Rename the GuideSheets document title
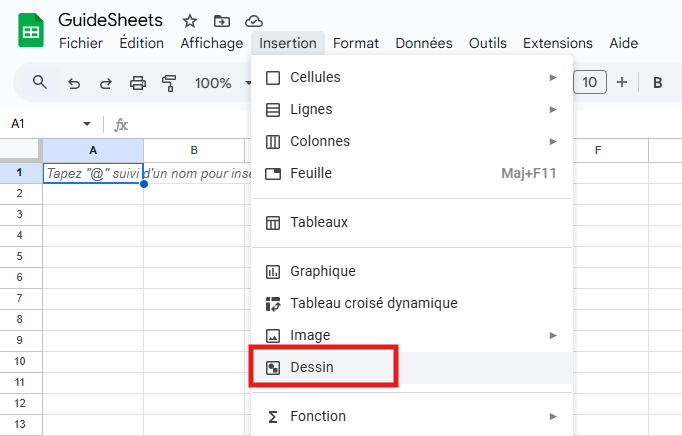The height and width of the screenshot is (436, 682). point(110,20)
